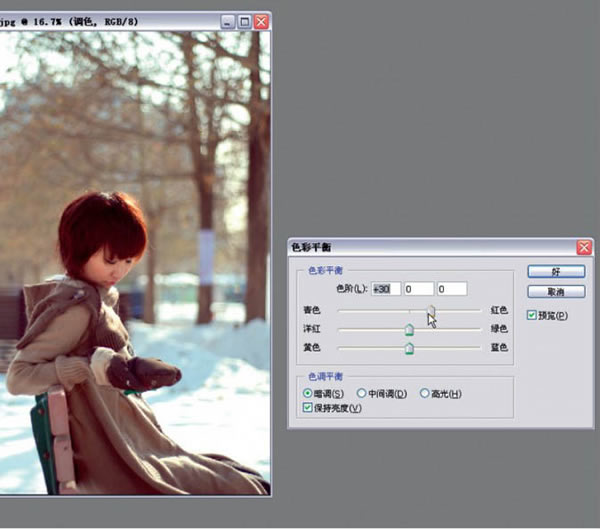The image size is (600, 529).
Task: Toggle the 预览(P) preview checkbox
Action: click(x=532, y=316)
